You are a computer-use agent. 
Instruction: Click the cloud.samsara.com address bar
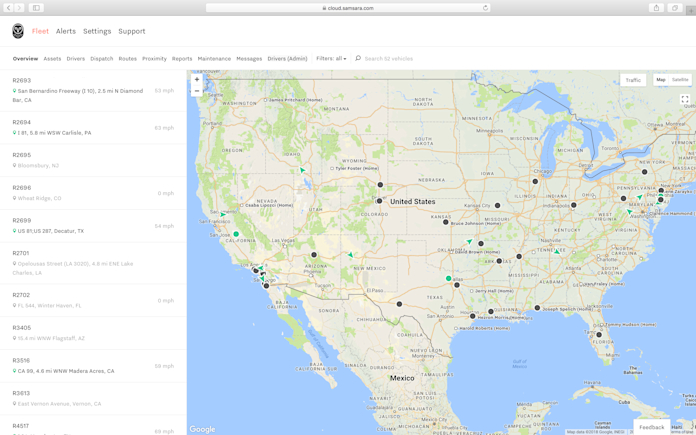point(348,8)
